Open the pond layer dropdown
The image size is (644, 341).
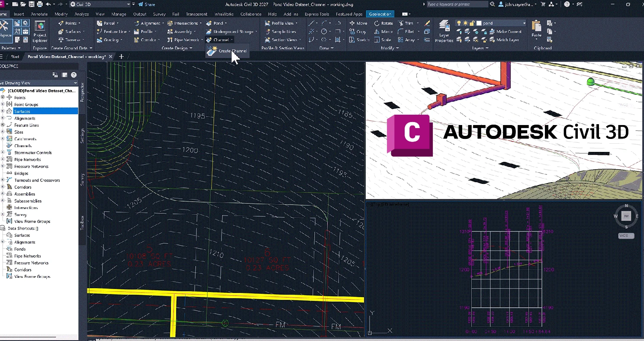[524, 23]
